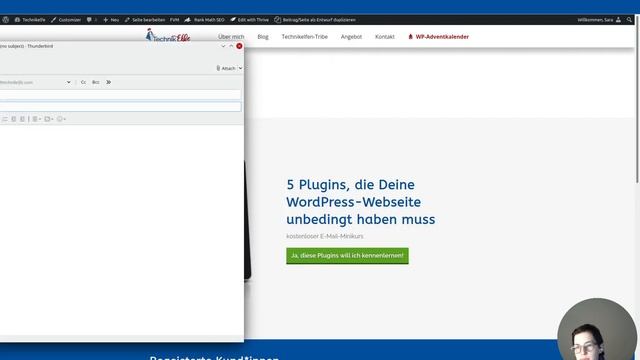This screenshot has width=640, height=360.
Task: Open the insert image/link dropdown in Thunderbird
Action: [x=49, y=119]
